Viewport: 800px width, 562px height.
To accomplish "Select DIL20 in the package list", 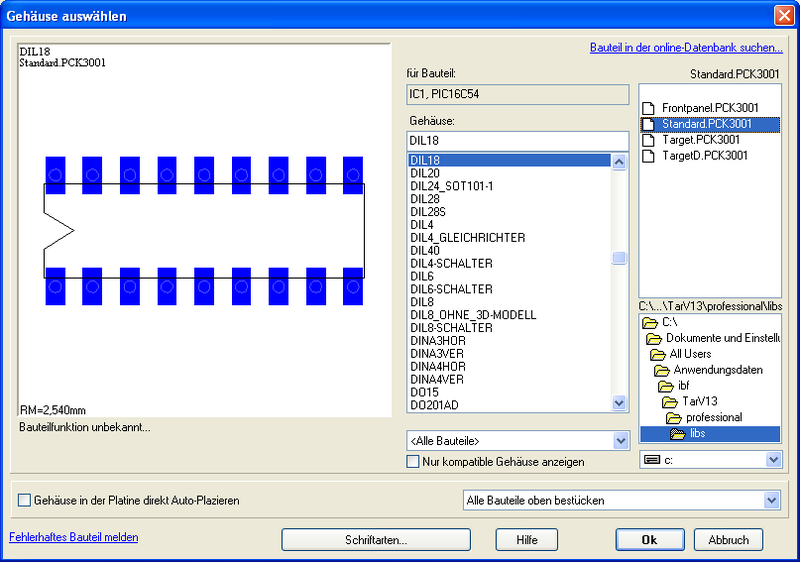I will [x=509, y=173].
